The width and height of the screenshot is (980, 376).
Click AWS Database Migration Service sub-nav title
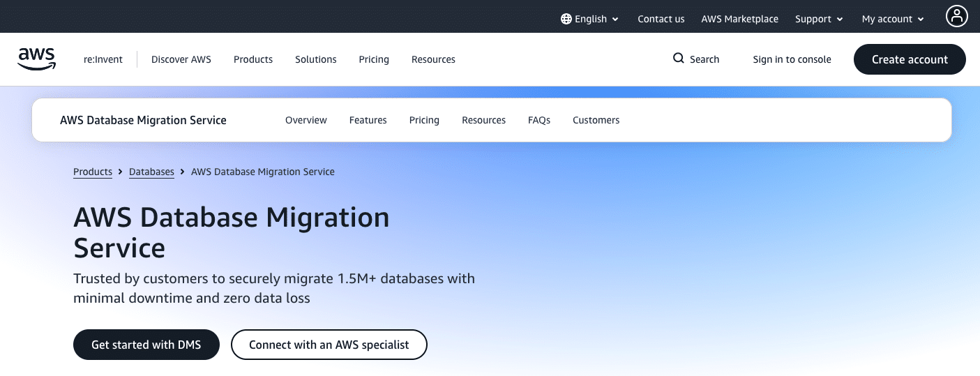point(143,120)
